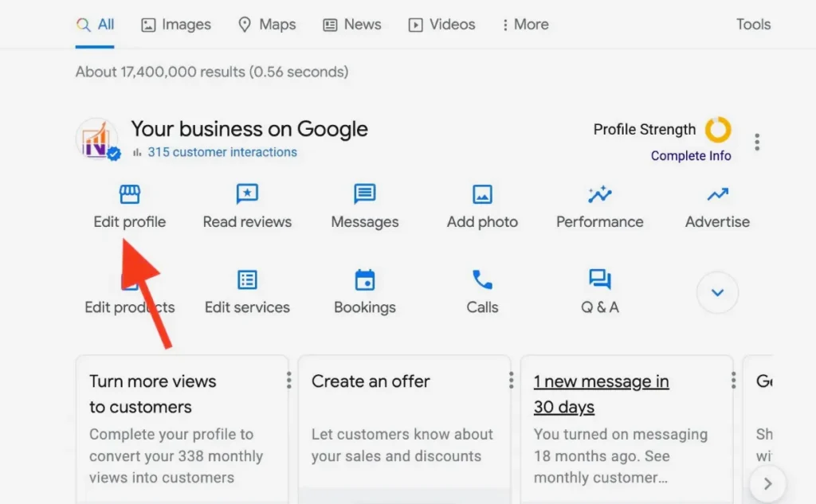This screenshot has width=816, height=504.
Task: Open the Turn more views to customers card
Action: [182, 429]
